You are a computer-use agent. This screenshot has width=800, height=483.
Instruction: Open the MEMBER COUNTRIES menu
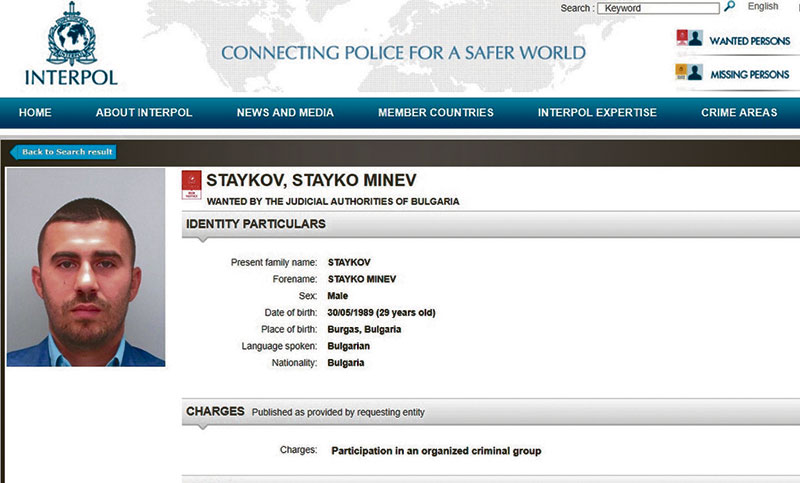(x=436, y=113)
